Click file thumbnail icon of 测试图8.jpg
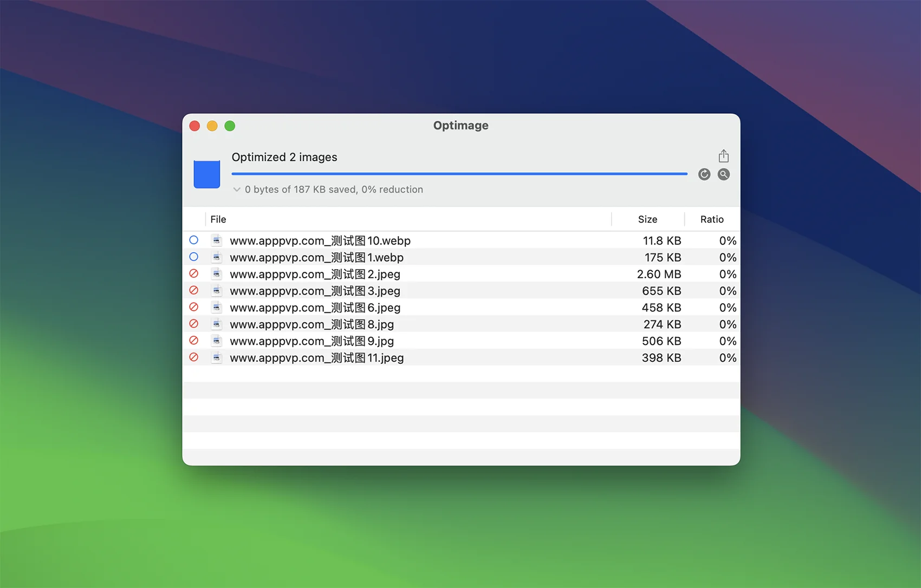 point(216,324)
